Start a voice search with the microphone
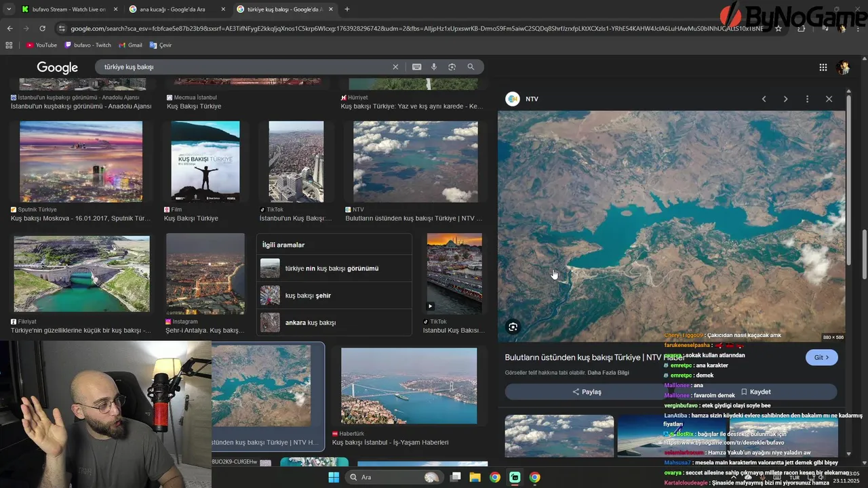The width and height of the screenshot is (868, 488). pyautogui.click(x=434, y=67)
